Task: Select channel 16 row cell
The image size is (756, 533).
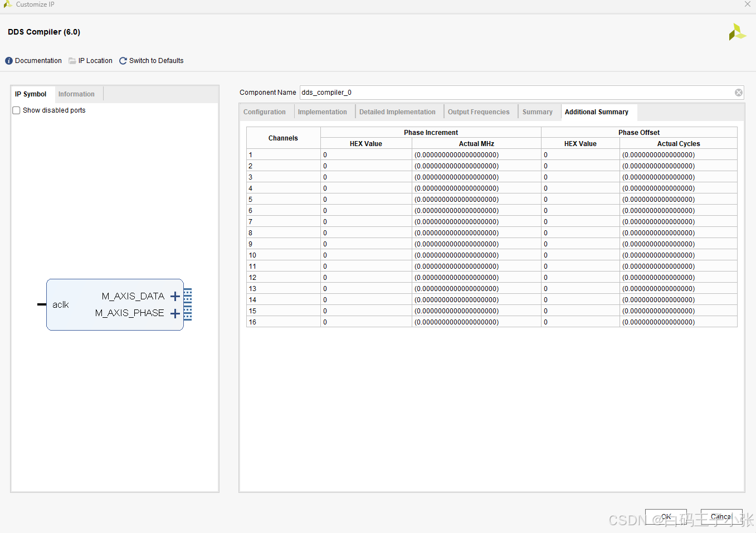Action: click(x=283, y=322)
